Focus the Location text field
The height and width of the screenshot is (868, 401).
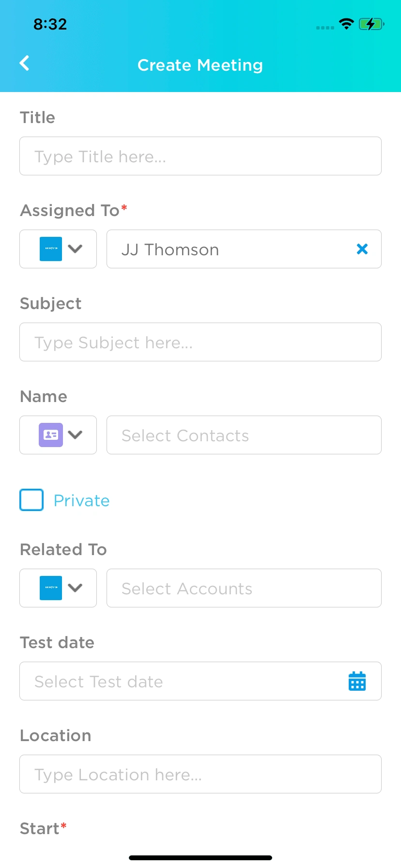point(200,774)
